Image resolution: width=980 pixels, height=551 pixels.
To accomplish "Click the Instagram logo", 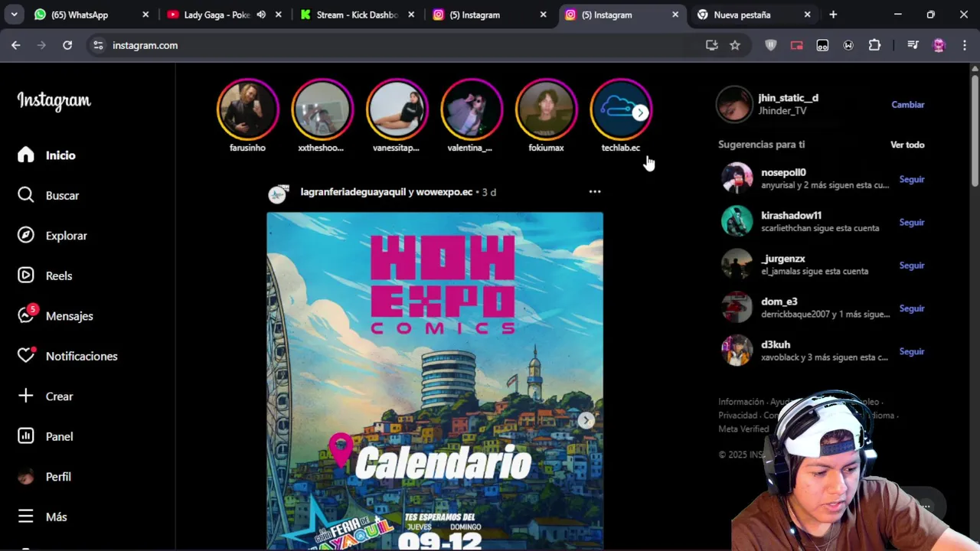I will pyautogui.click(x=54, y=100).
